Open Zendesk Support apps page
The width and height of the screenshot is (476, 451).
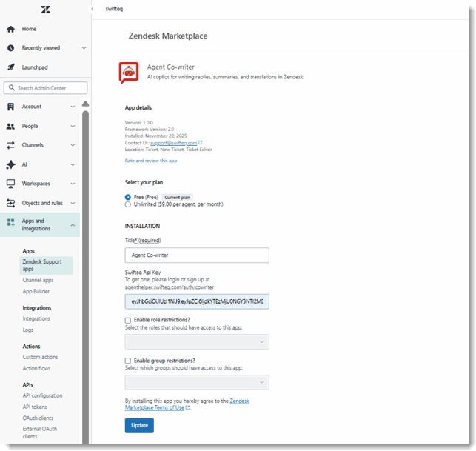46,265
